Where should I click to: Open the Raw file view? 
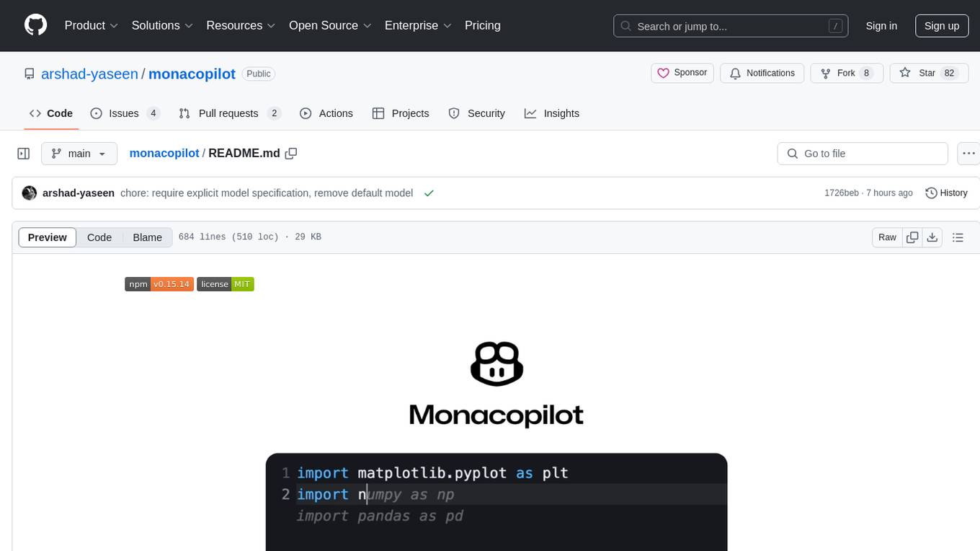(x=887, y=237)
